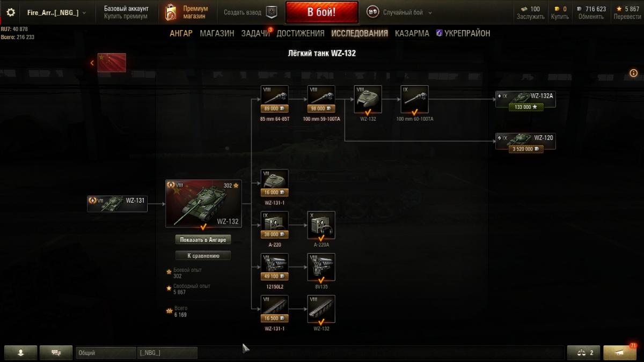Open the chat channels icon at bottom
The image size is (644, 362).
tap(56, 353)
